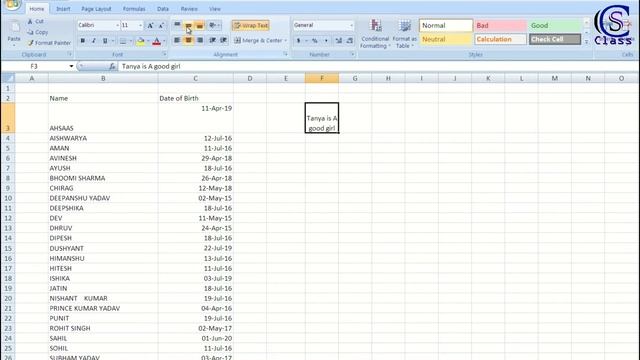Switch to the Insert tab

click(x=63, y=9)
